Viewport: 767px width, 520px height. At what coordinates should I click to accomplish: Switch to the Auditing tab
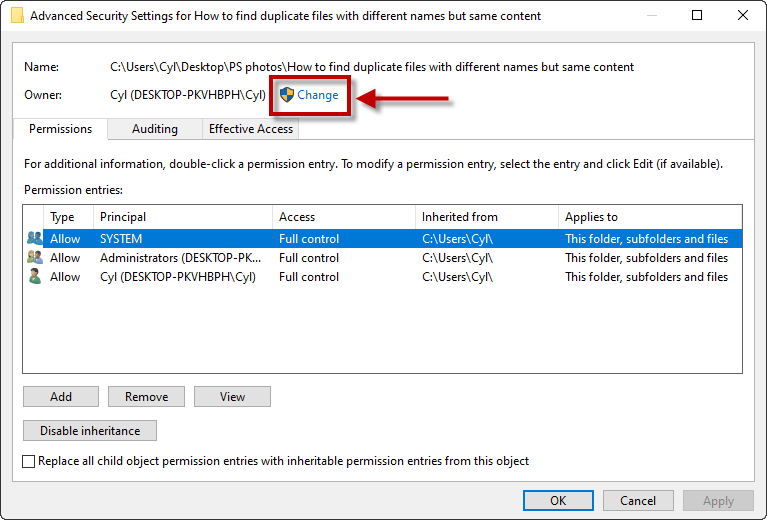(155, 129)
